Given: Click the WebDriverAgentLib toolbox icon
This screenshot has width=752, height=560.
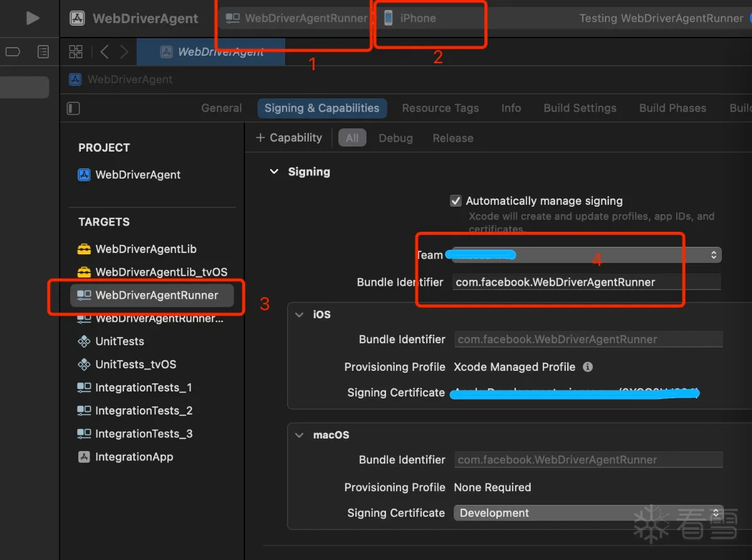Looking at the screenshot, I should click(84, 249).
